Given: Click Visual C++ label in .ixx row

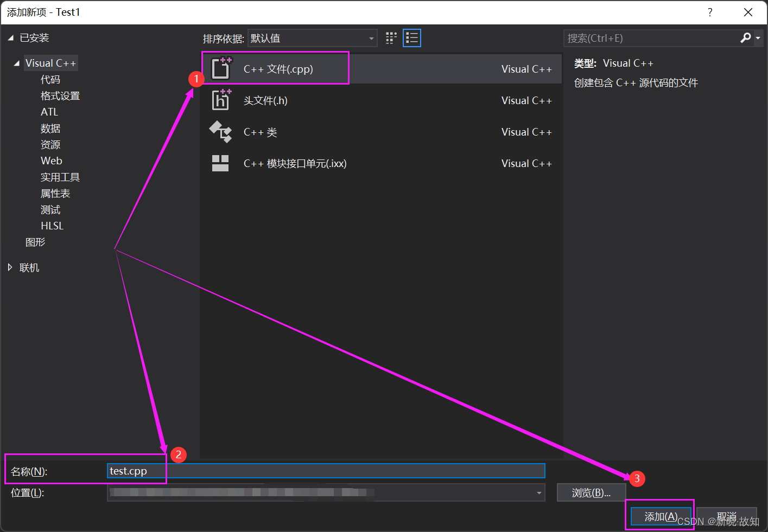Looking at the screenshot, I should (x=526, y=163).
